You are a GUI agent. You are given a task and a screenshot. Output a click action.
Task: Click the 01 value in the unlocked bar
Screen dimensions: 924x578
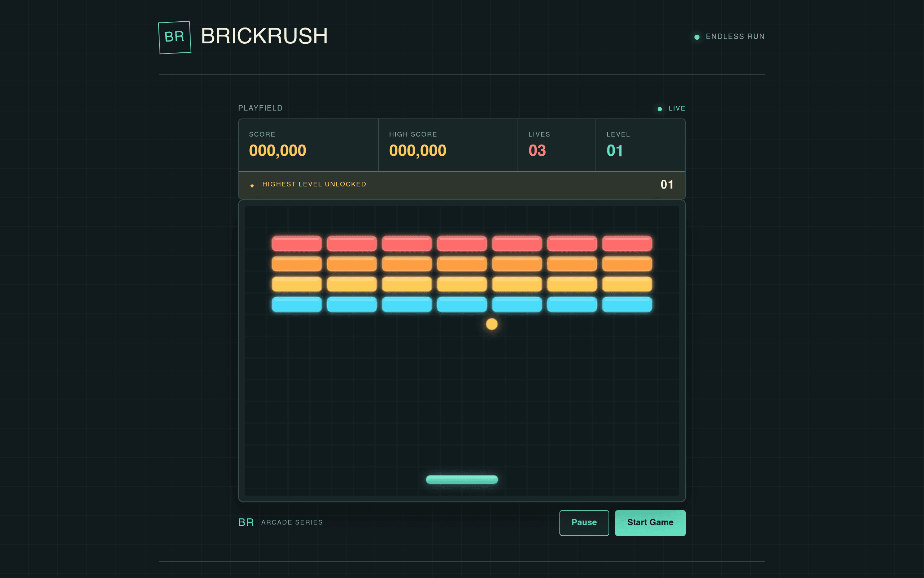[667, 185]
